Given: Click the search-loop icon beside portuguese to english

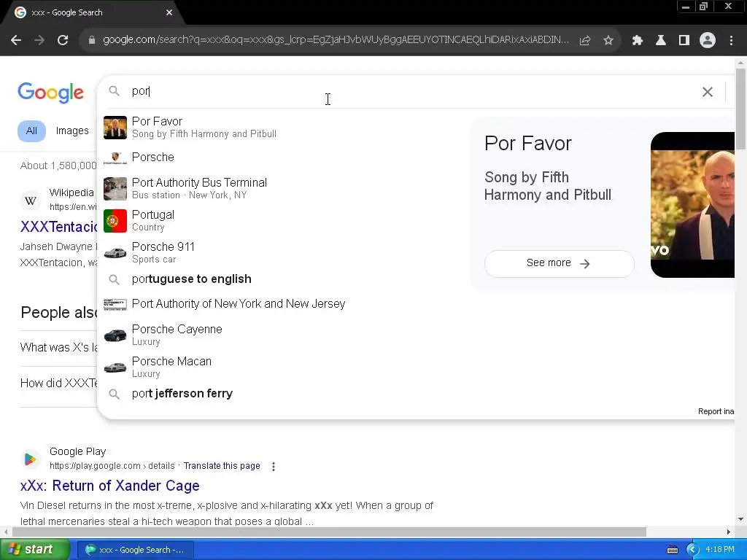Looking at the screenshot, I should pyautogui.click(x=115, y=279).
